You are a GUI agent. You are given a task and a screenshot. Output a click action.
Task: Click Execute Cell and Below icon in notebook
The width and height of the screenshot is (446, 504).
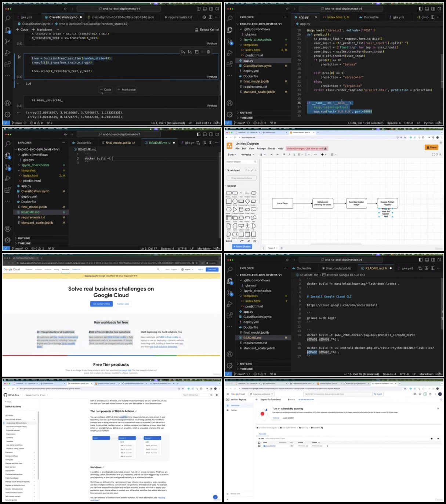[190, 52]
